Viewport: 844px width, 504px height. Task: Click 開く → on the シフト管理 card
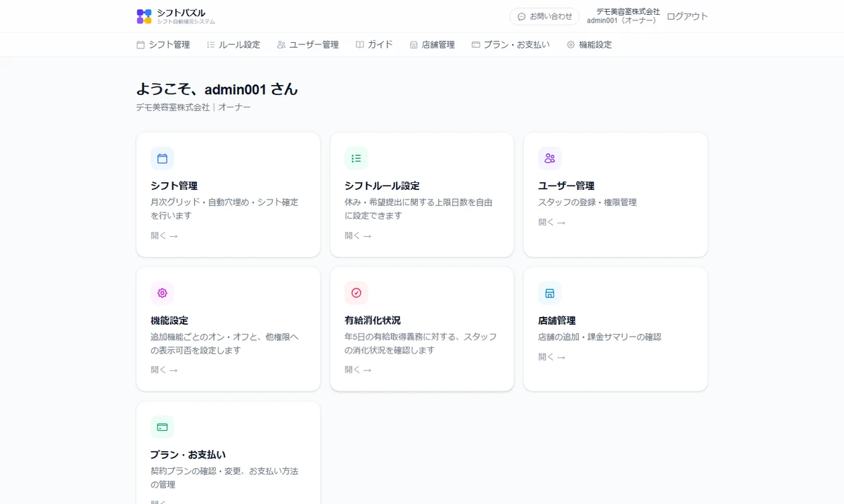click(x=164, y=235)
